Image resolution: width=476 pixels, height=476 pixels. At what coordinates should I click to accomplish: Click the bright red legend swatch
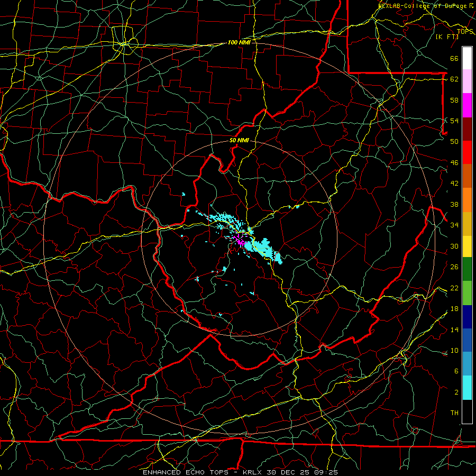point(467,152)
